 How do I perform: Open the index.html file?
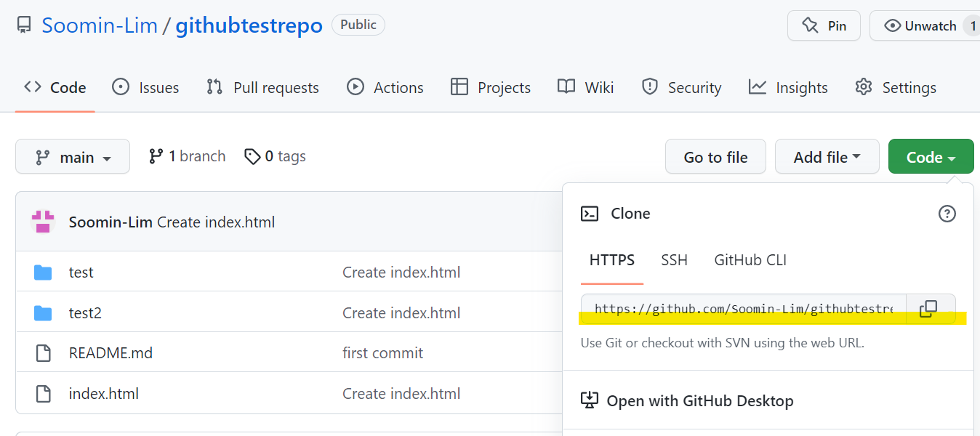[x=103, y=394]
